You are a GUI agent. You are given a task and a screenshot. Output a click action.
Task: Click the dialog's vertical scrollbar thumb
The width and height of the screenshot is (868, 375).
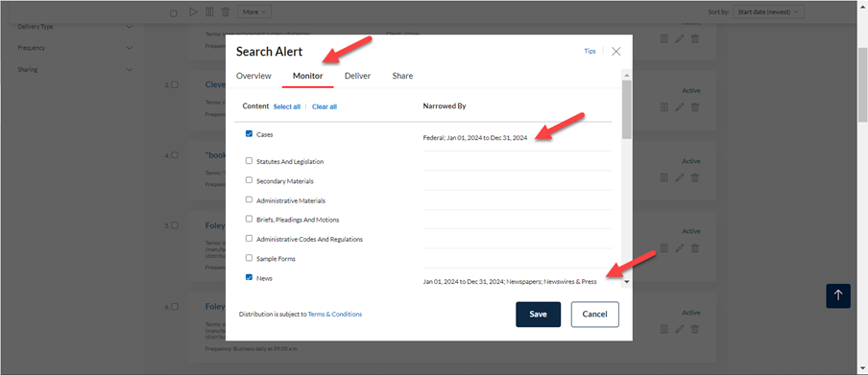point(627,109)
